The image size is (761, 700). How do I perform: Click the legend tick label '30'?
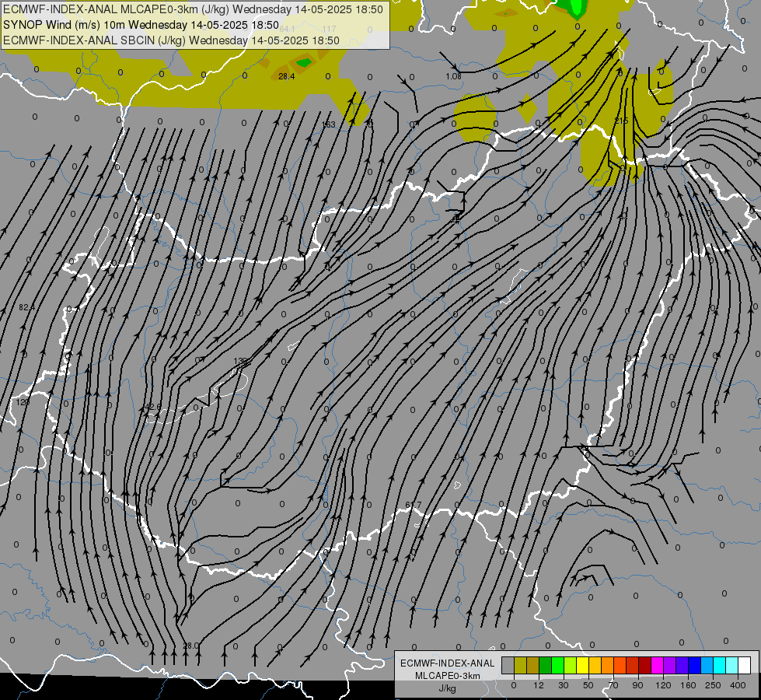pyautogui.click(x=564, y=685)
